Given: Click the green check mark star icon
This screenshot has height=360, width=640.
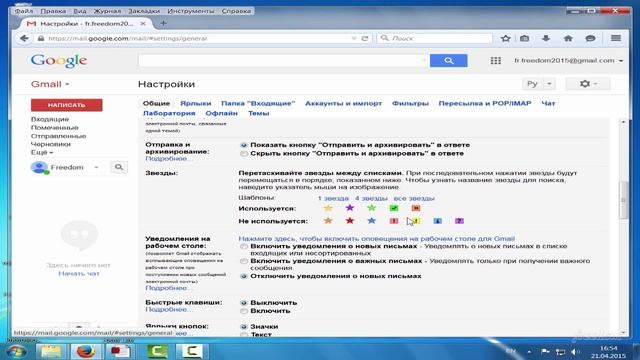Looking at the screenshot, I should 394,208.
